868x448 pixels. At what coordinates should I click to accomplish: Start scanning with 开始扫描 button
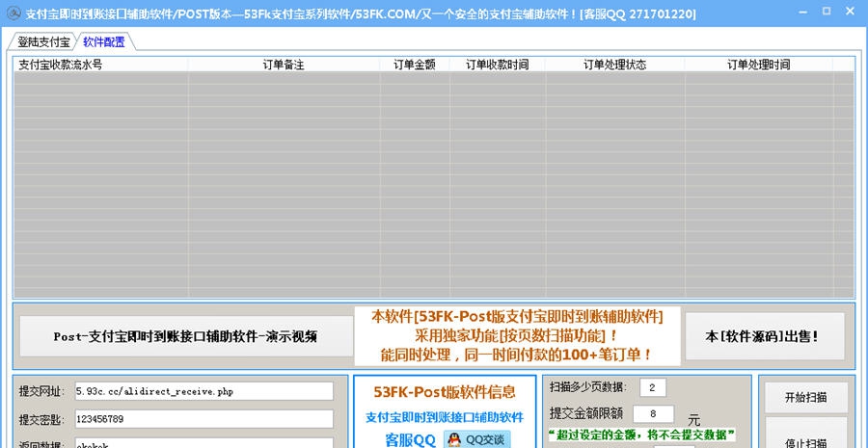pyautogui.click(x=806, y=397)
